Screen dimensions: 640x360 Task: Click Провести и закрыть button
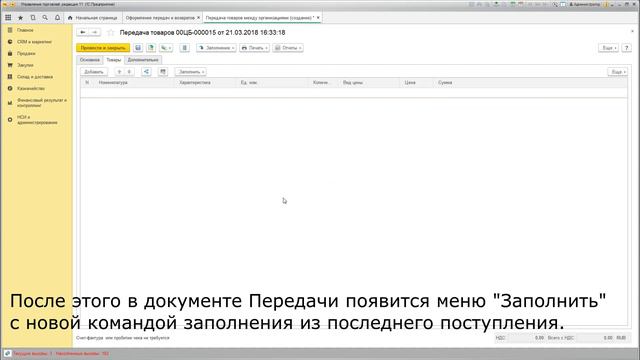[x=103, y=48]
